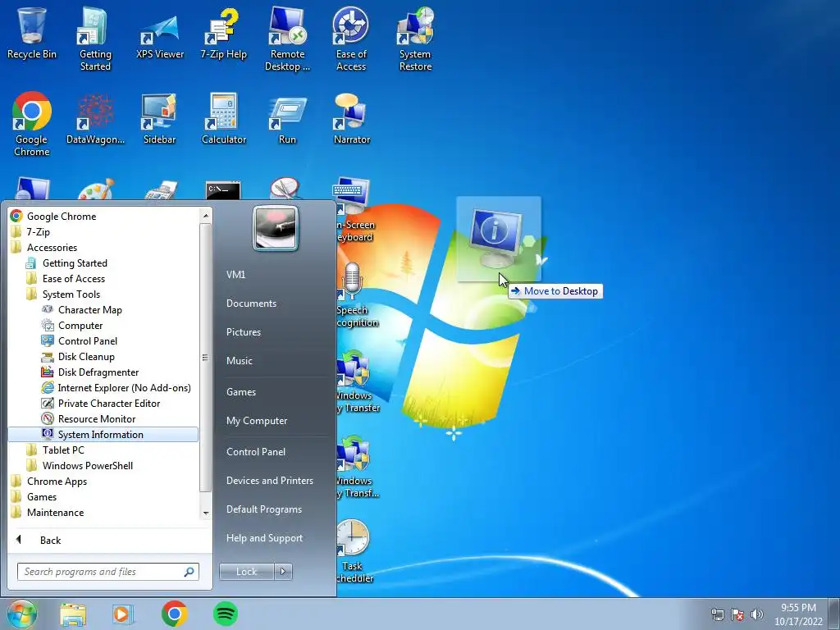Open the 7-Zip Help desktop shortcut
Viewport: 840px width, 630px height.
(x=223, y=33)
